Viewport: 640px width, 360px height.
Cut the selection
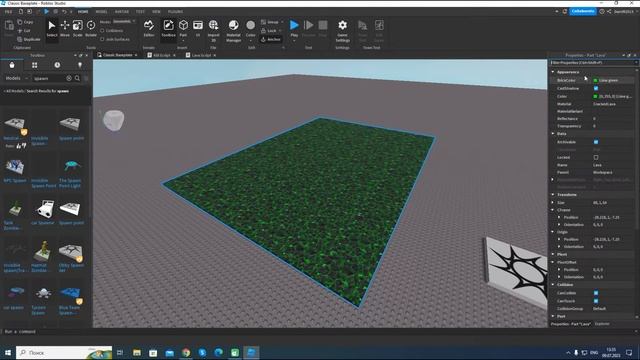pos(24,31)
